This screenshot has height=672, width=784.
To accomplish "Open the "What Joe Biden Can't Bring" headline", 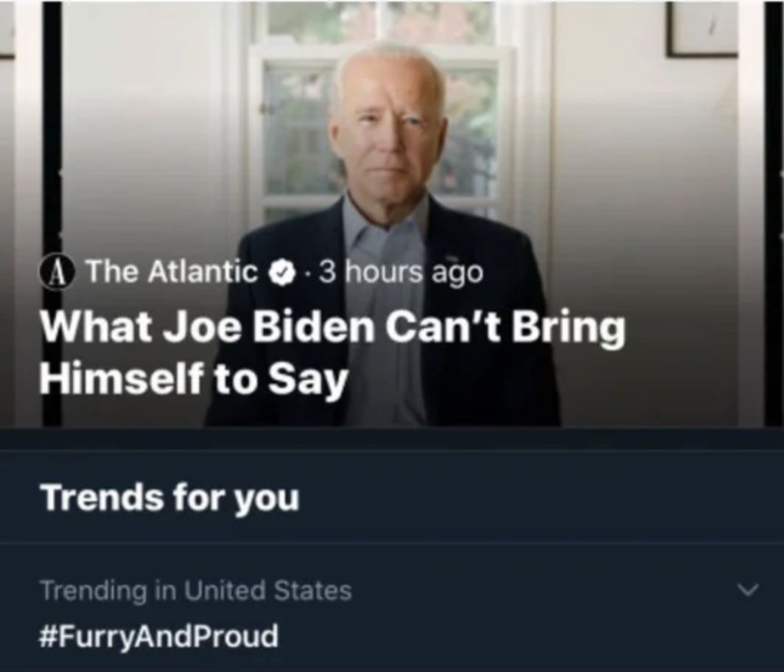I will tap(332, 327).
